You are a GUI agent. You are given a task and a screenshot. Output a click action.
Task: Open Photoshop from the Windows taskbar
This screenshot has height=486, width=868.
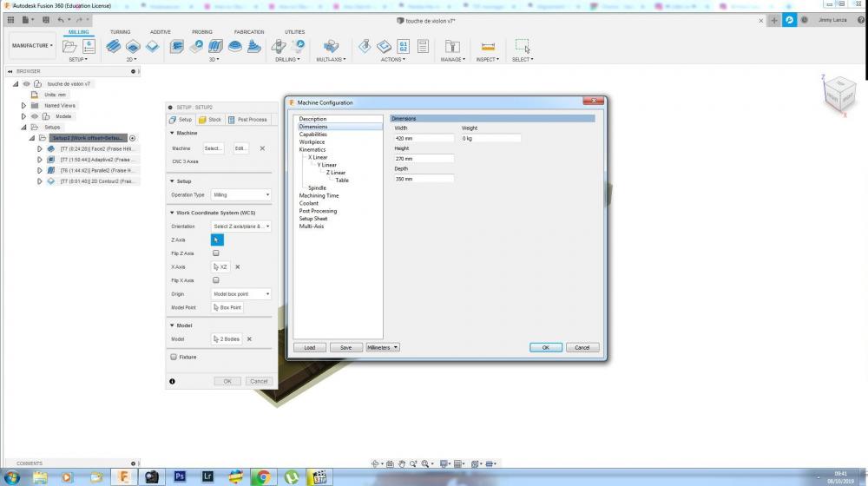point(180,476)
